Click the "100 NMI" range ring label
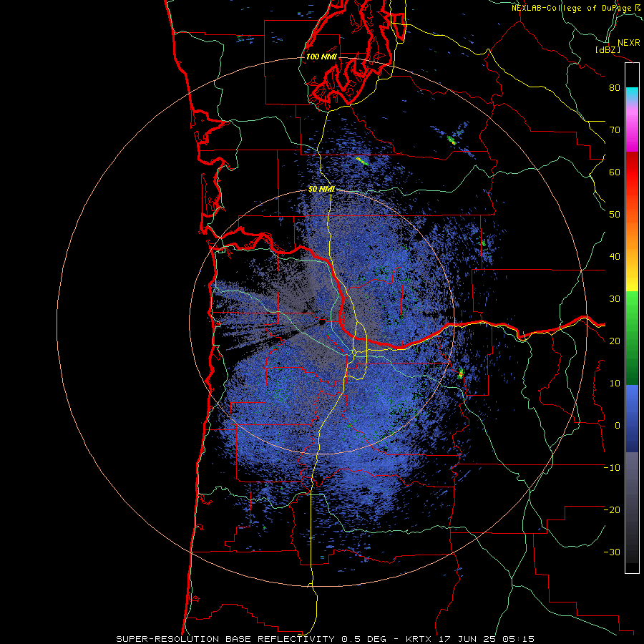 (321, 57)
